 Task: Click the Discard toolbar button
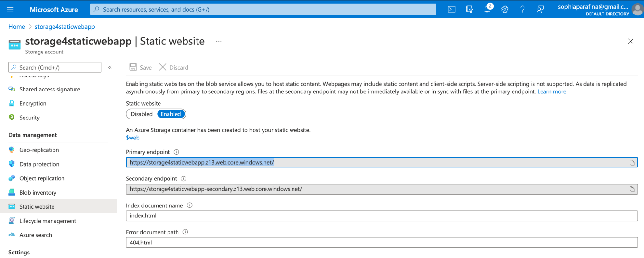click(x=174, y=67)
